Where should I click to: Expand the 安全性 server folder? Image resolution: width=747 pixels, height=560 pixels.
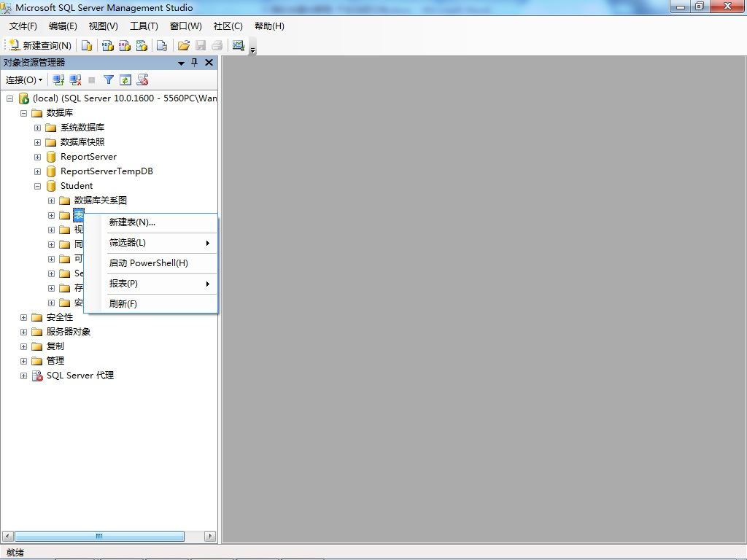point(23,318)
